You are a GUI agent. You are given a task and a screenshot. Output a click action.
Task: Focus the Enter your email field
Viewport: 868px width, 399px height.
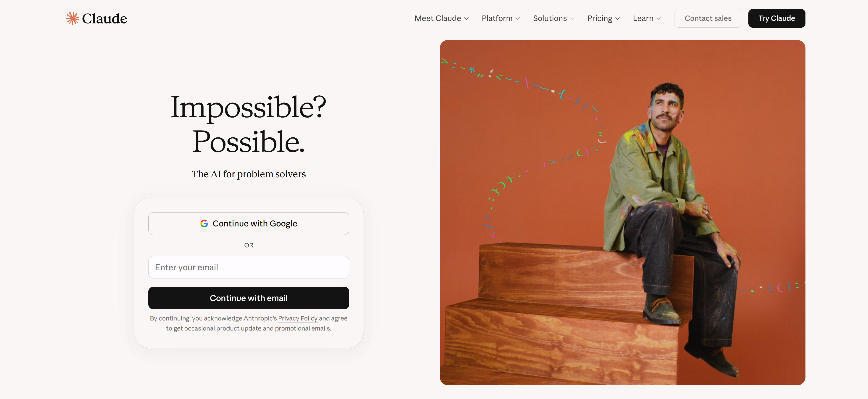249,267
